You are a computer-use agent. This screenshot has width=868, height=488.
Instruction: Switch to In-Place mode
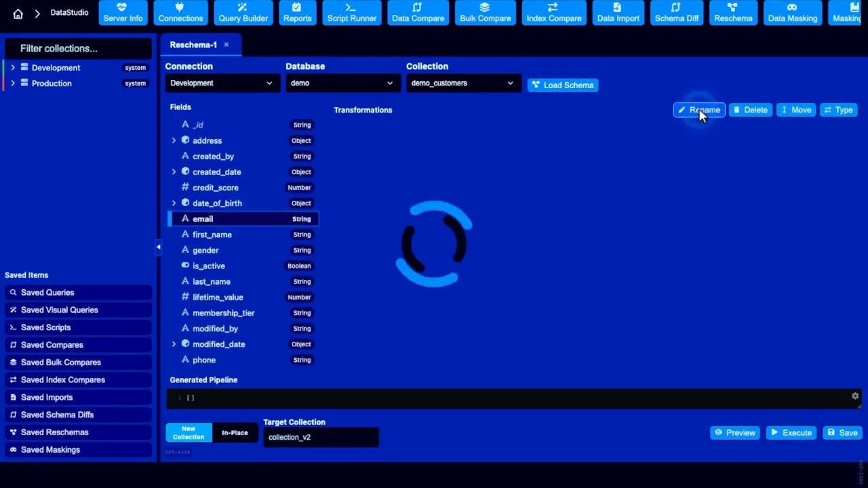(x=235, y=433)
